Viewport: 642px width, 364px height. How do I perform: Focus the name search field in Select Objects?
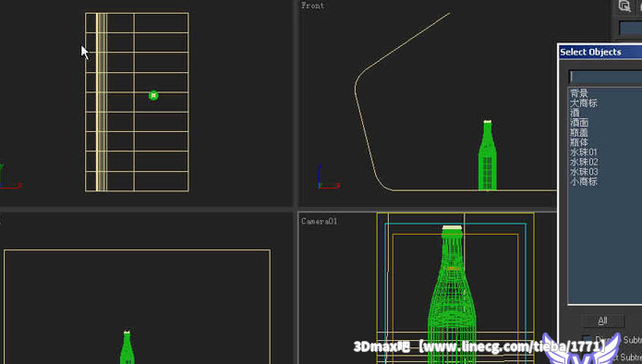point(606,77)
